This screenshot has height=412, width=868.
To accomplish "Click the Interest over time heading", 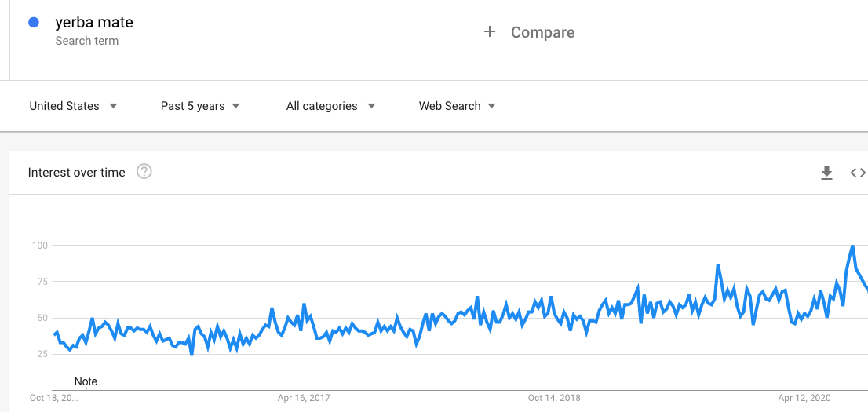I will (x=76, y=172).
